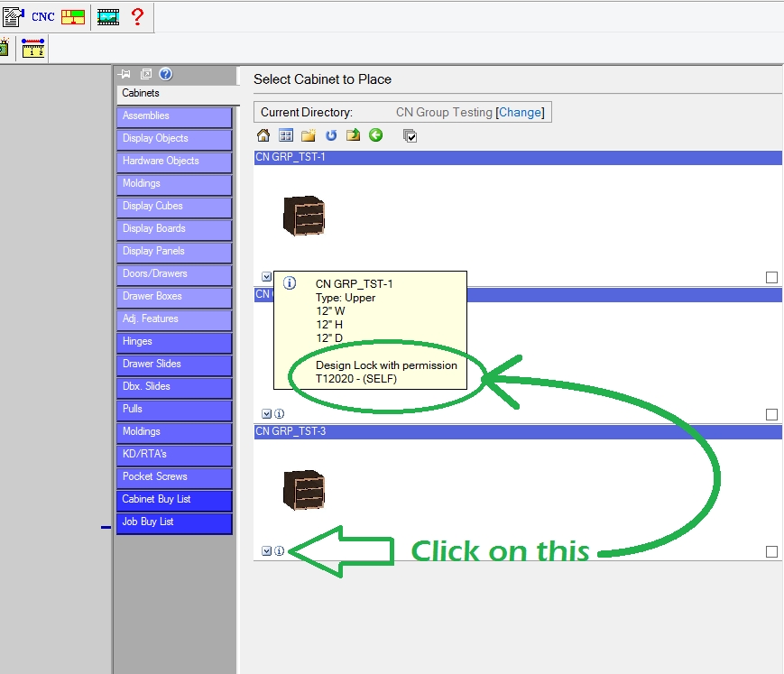784x674 pixels.
Task: Click the home directory icon
Action: click(263, 135)
